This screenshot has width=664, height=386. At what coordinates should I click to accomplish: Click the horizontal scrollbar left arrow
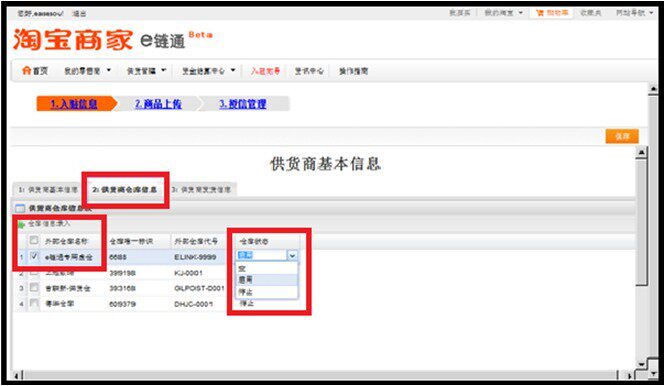[x=17, y=375]
